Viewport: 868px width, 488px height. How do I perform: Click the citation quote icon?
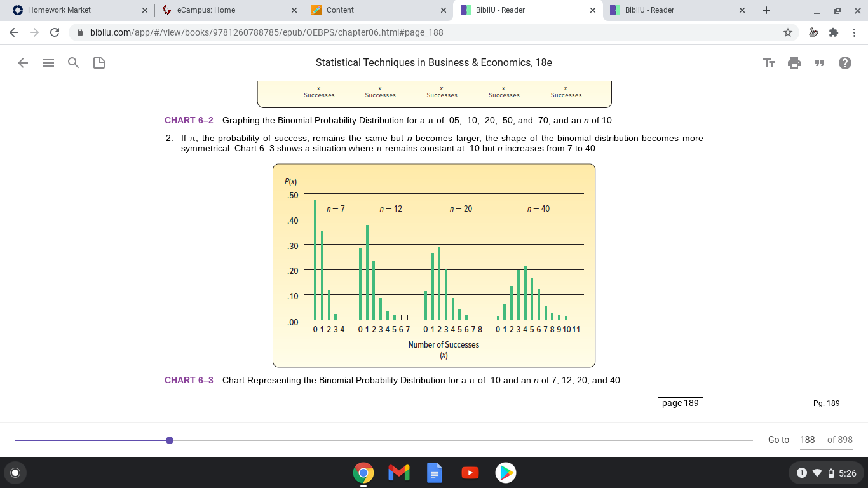[820, 63]
